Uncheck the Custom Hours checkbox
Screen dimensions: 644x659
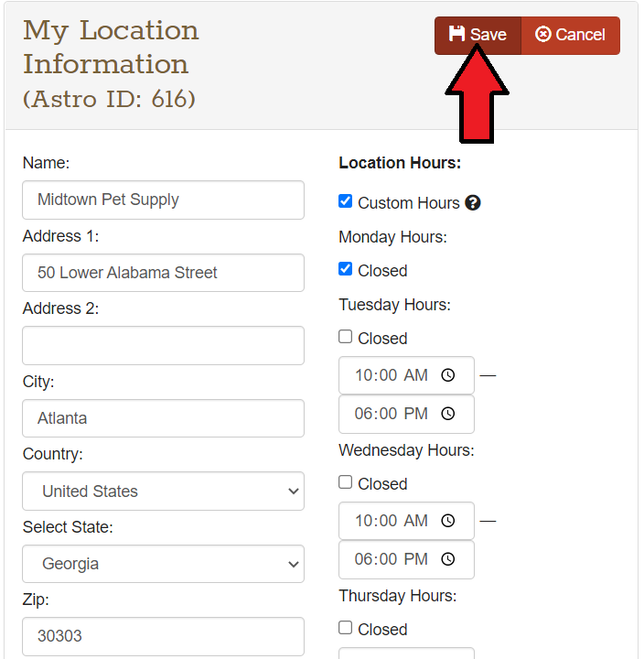coord(345,201)
